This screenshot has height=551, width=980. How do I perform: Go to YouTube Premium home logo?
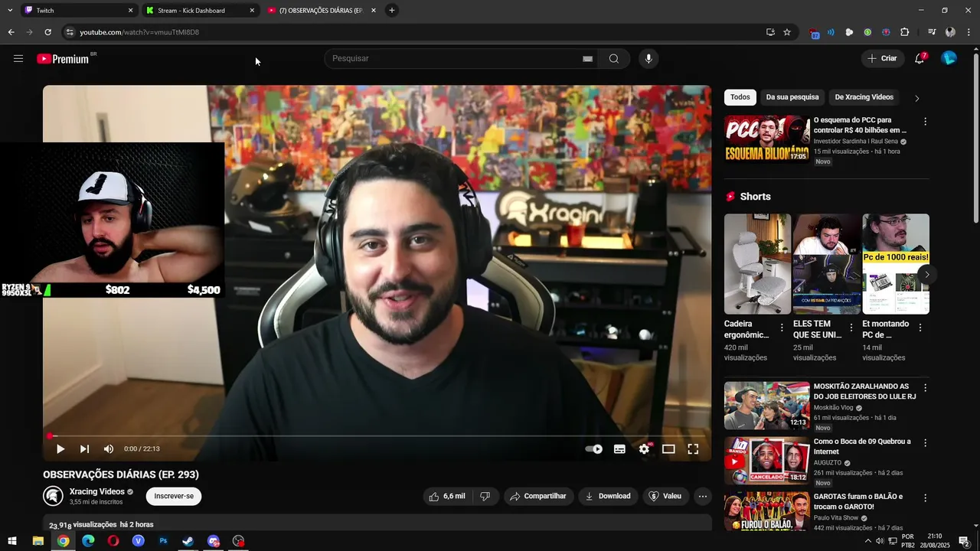click(x=64, y=59)
